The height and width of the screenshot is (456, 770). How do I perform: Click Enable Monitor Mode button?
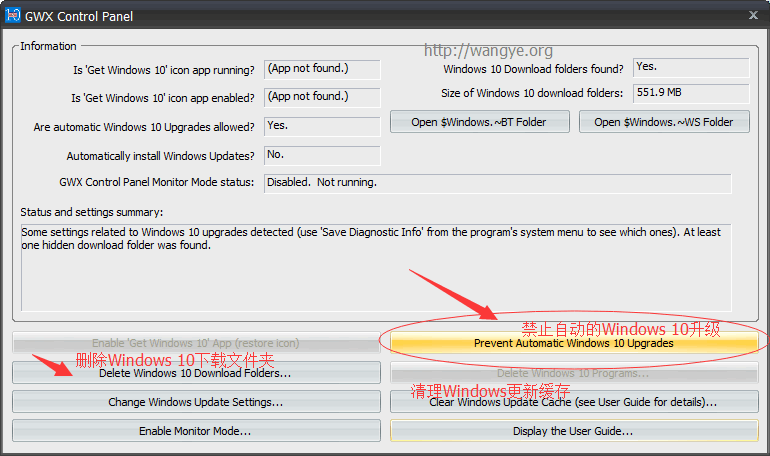pos(196,430)
